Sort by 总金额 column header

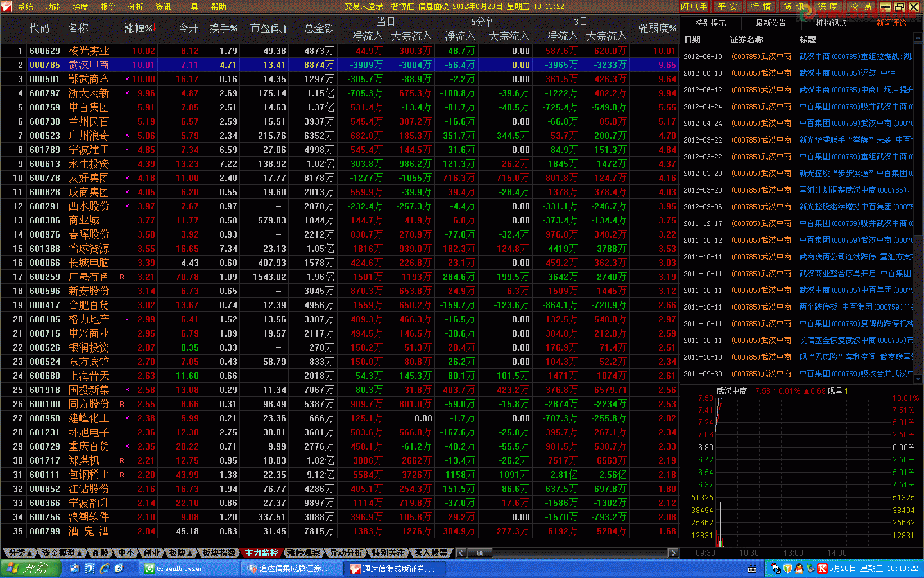320,28
